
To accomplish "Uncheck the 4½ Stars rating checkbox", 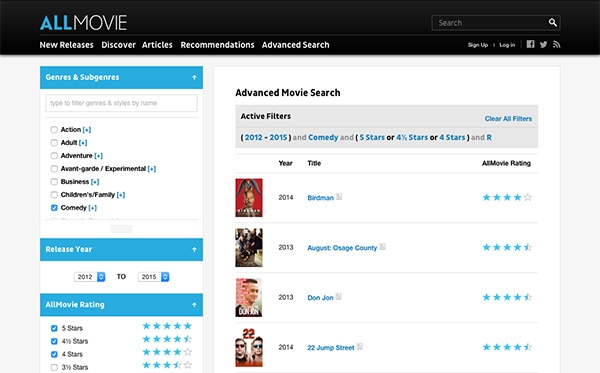I will pyautogui.click(x=54, y=341).
